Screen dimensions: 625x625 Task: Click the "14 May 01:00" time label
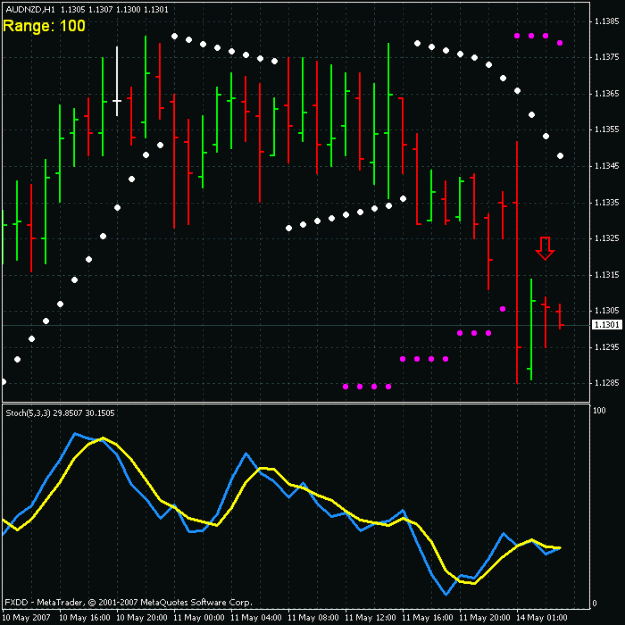tap(542, 618)
